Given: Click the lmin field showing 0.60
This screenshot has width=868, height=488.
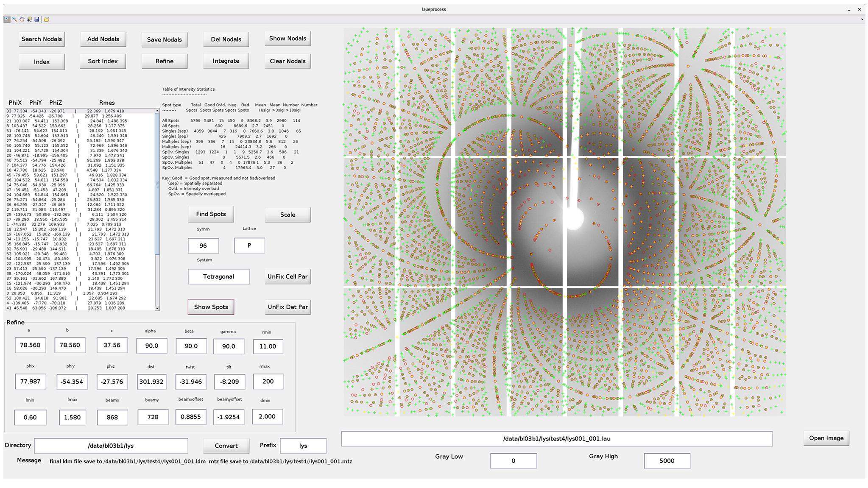Looking at the screenshot, I should coord(30,417).
